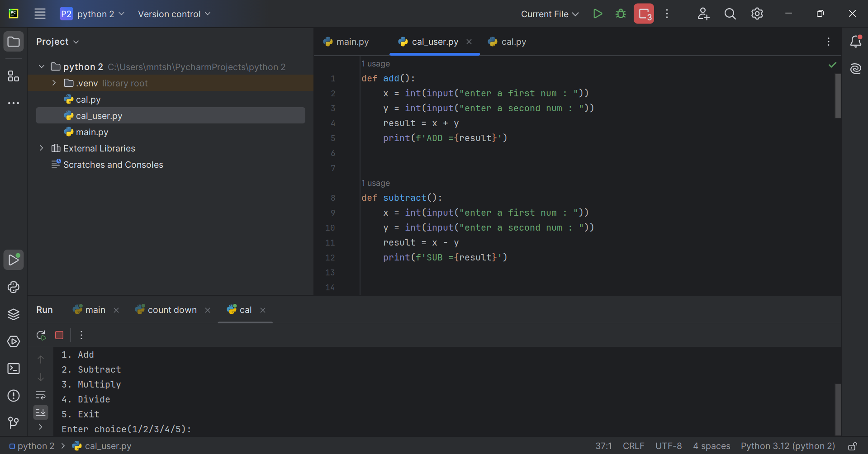The width and height of the screenshot is (868, 454).
Task: Close cal_user.py editor tab
Action: (469, 42)
